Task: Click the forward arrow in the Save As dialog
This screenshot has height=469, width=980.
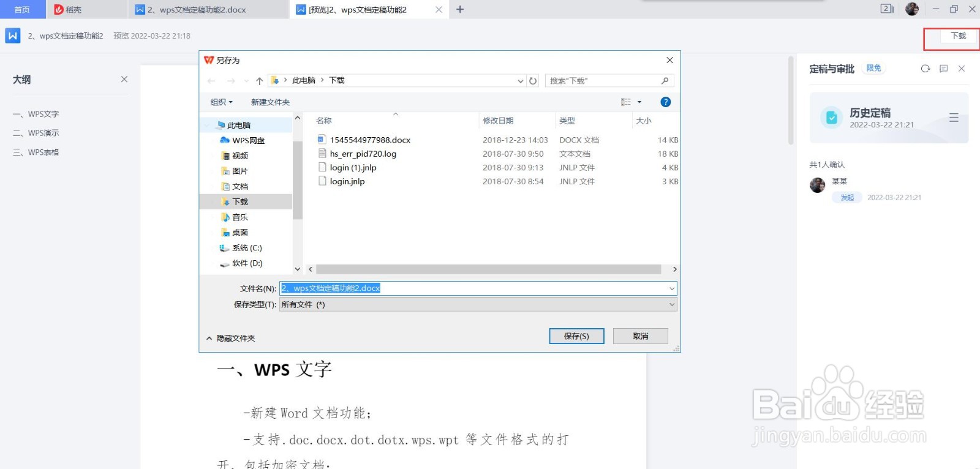Action: [x=231, y=81]
